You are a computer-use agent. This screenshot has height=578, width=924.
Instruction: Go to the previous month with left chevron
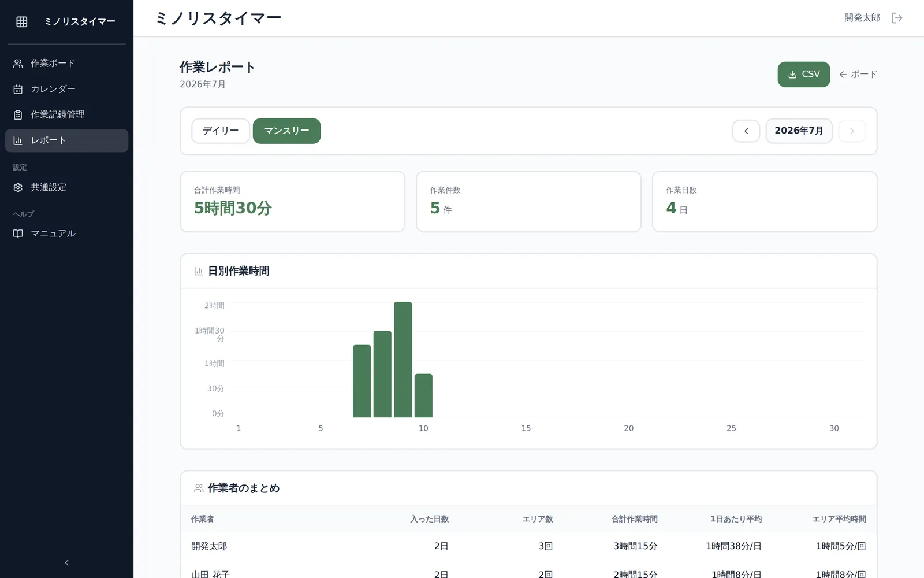[746, 131]
